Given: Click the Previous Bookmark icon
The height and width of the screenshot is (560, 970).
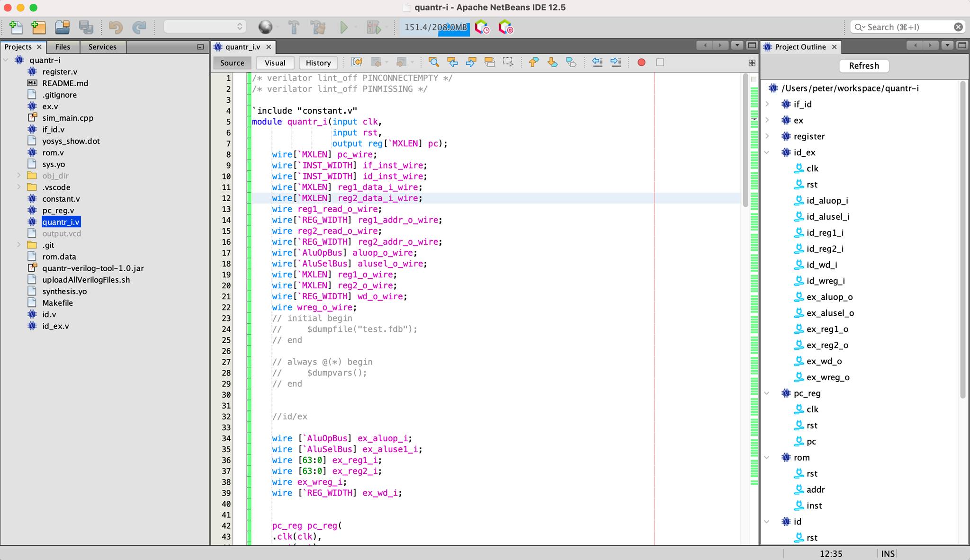Looking at the screenshot, I should 534,62.
